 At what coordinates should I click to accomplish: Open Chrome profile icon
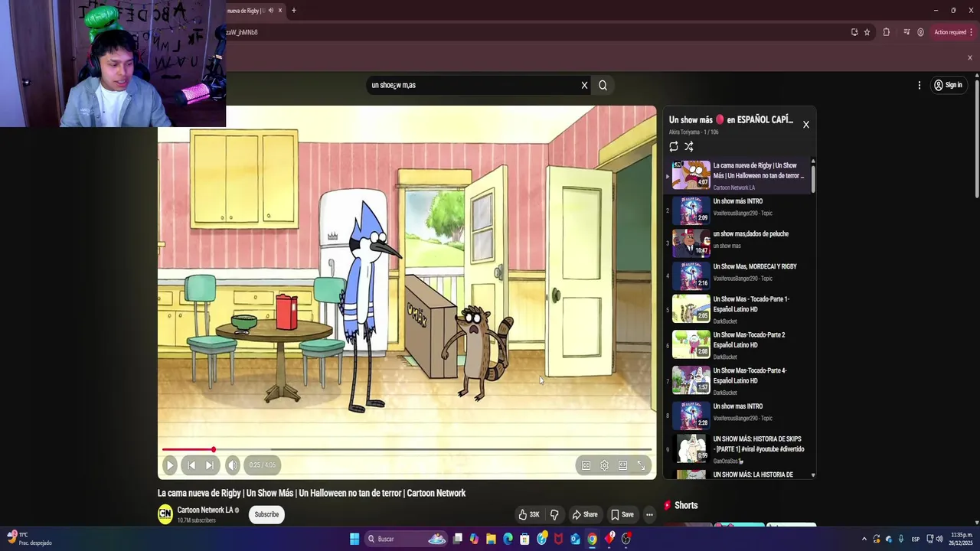tap(920, 32)
